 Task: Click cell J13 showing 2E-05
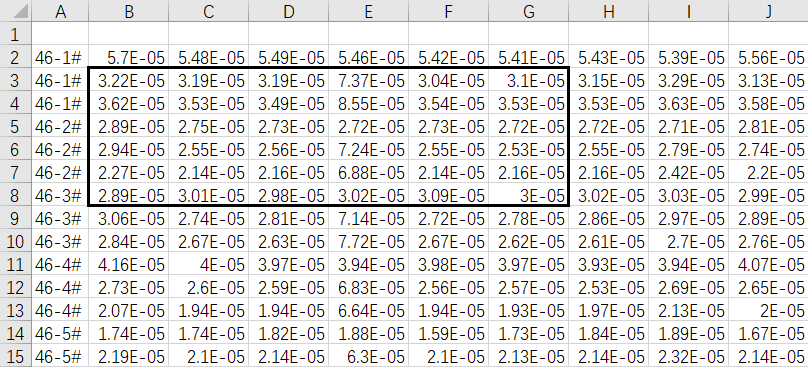(x=768, y=310)
